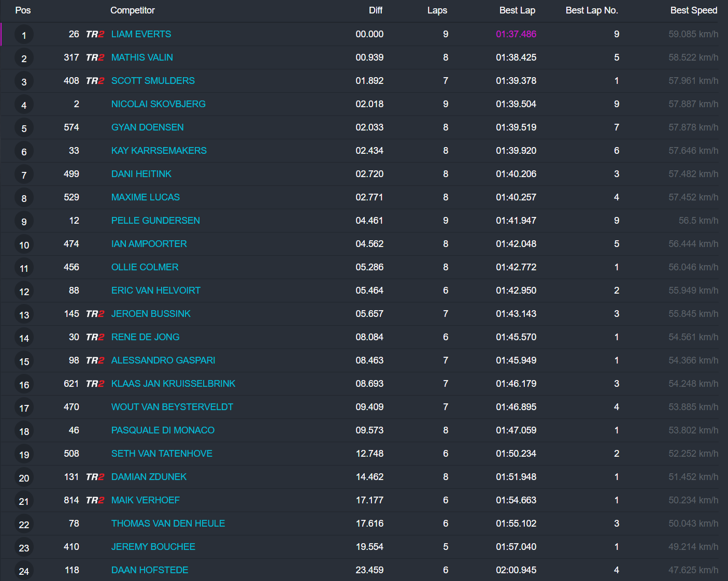This screenshot has width=728, height=581.
Task: Click the Laps column header
Action: 437,10
